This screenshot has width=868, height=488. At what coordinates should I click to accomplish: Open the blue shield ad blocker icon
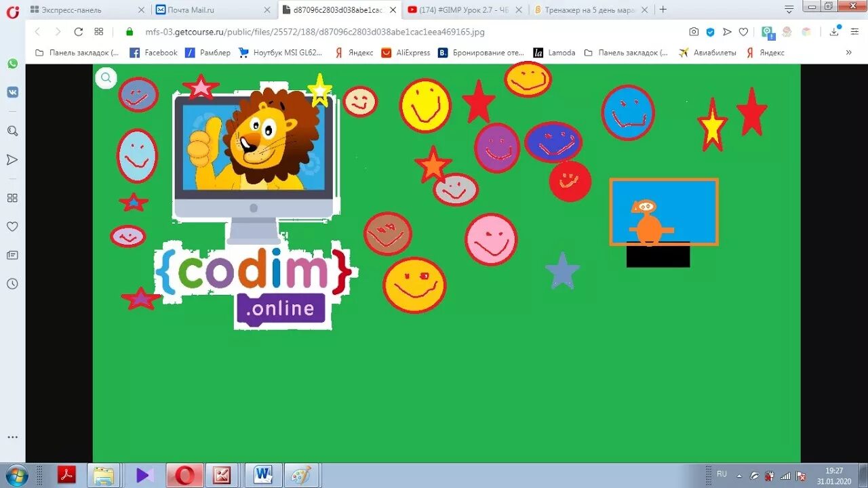(710, 32)
